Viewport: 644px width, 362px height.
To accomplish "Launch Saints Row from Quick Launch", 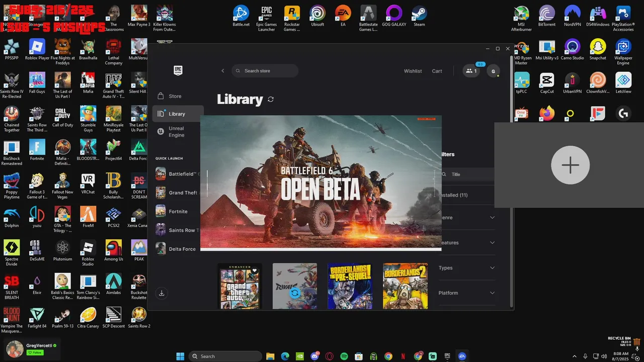I will (x=178, y=230).
